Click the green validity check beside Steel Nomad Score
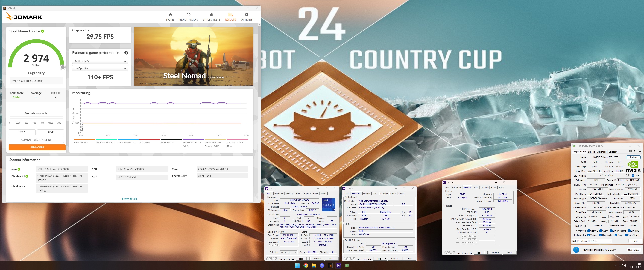 point(43,31)
